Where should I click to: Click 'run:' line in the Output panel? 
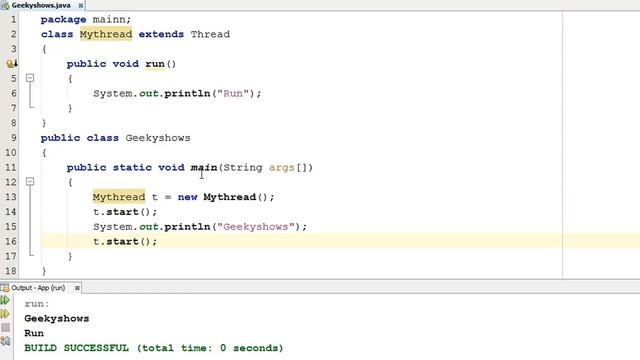[x=37, y=304]
